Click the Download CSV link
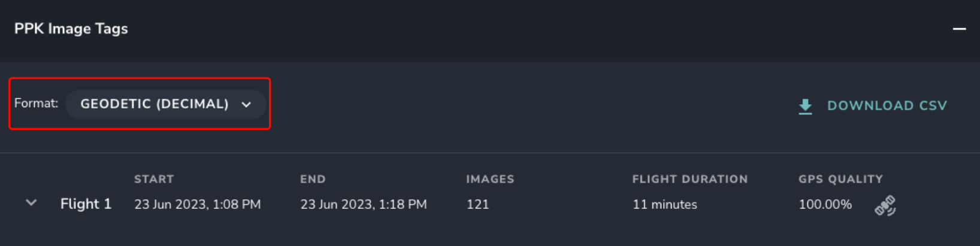The image size is (980, 246). (x=887, y=106)
